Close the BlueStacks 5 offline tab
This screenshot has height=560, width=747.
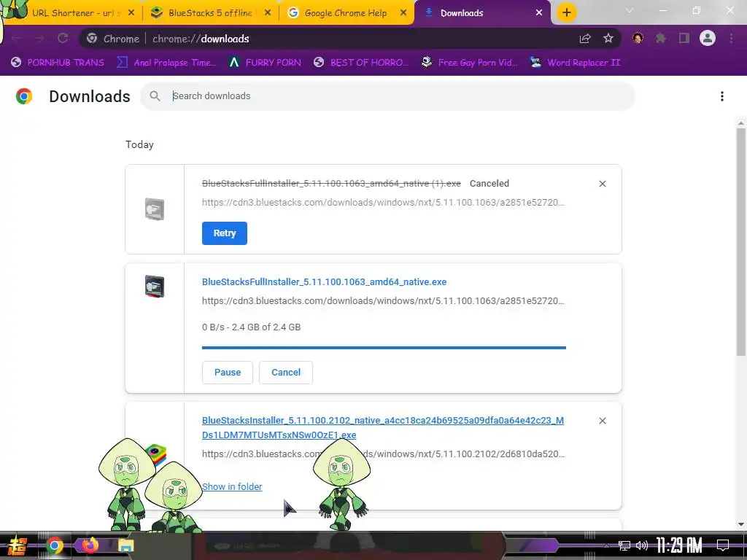click(x=268, y=13)
